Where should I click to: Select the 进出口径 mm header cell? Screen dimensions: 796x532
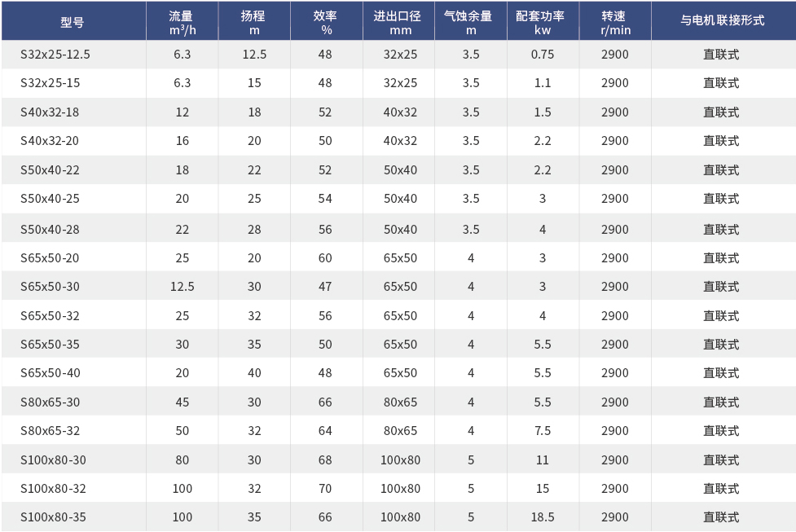400,22
